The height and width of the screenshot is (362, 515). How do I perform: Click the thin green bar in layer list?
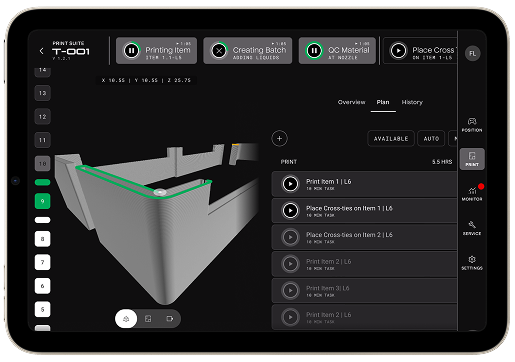(42, 182)
